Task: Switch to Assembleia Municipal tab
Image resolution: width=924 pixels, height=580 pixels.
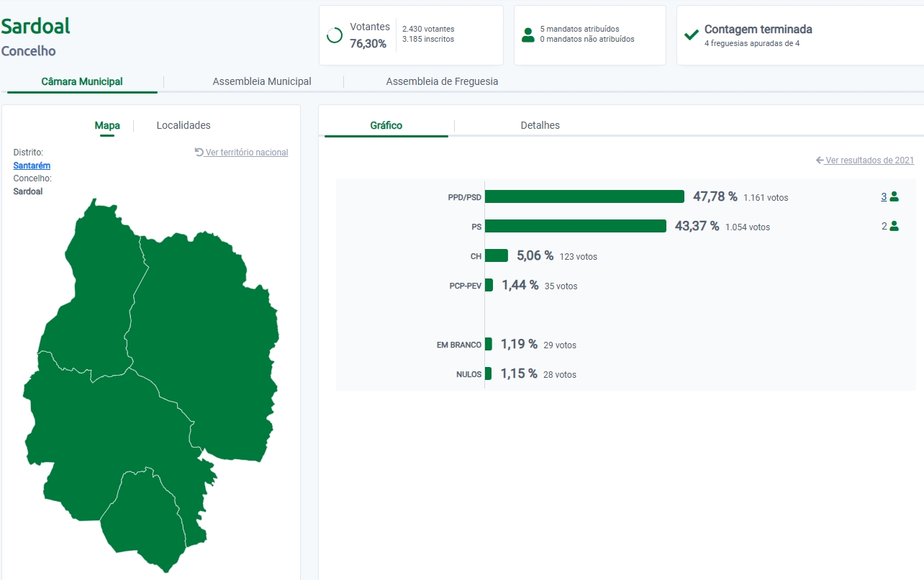Action: (x=262, y=81)
